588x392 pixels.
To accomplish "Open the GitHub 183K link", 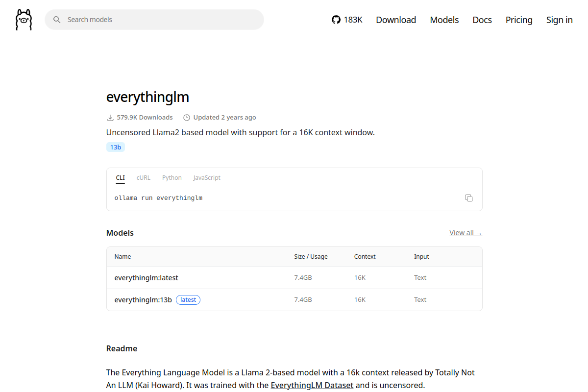I will coord(347,20).
